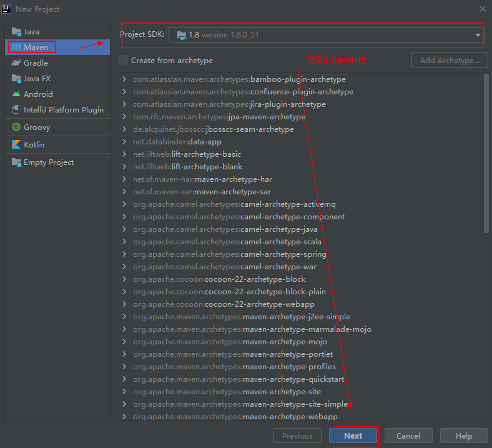Select maven-archetype-marmalade-mojo row
The height and width of the screenshot is (448, 492).
point(301,329)
